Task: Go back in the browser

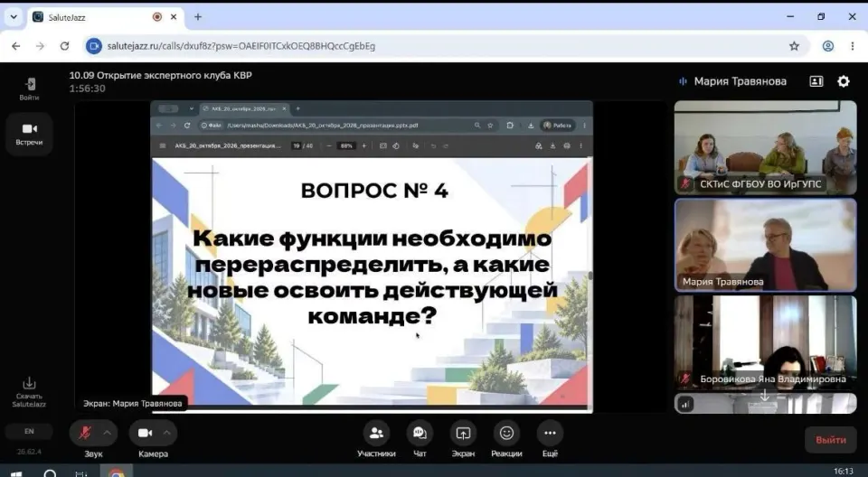Action: point(15,46)
